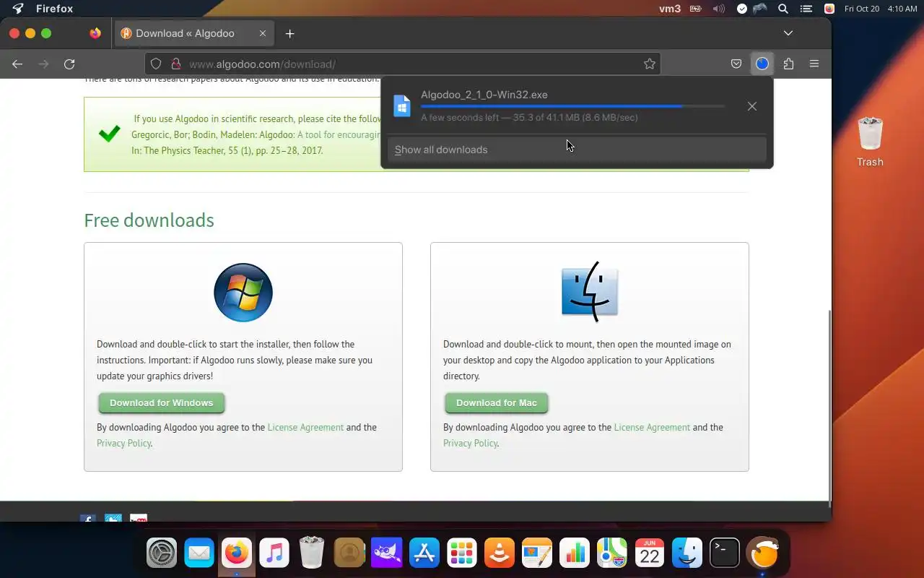Open Calendar showing JUN 22 in dock
924x578 pixels.
pyautogui.click(x=650, y=554)
